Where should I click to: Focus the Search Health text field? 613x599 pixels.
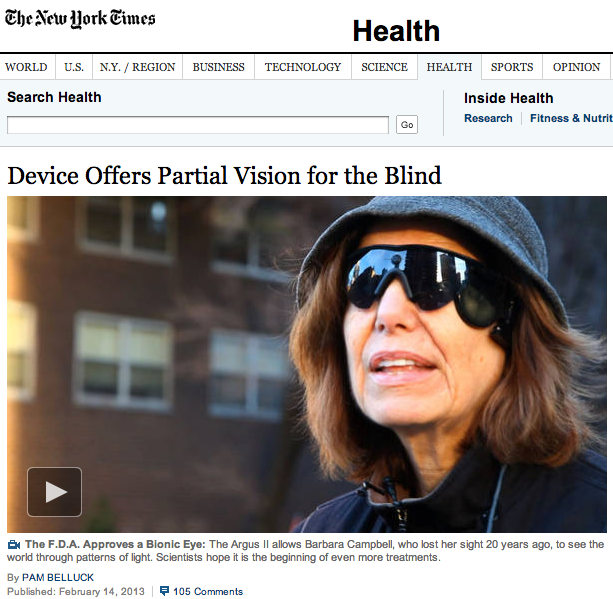point(198,125)
